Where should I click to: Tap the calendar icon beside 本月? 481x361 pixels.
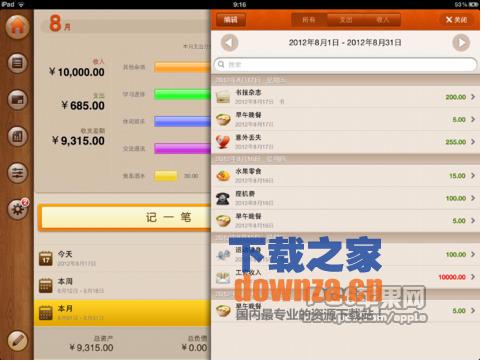click(x=46, y=313)
